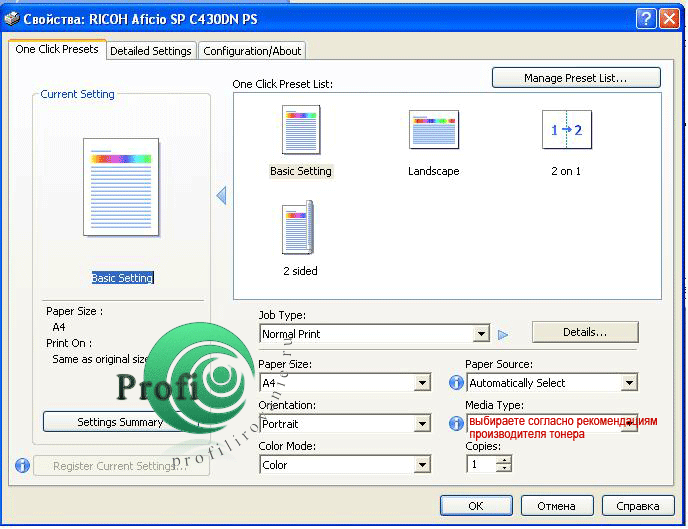Click the blue arrow next to Job Type
The image size is (688, 529).
pyautogui.click(x=504, y=335)
